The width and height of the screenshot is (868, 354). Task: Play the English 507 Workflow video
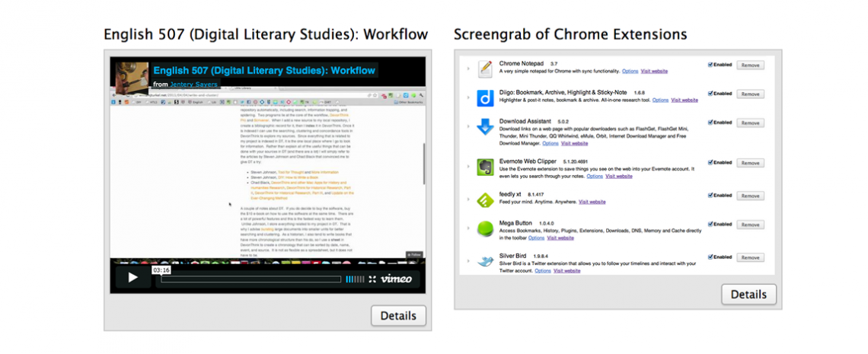tap(132, 278)
